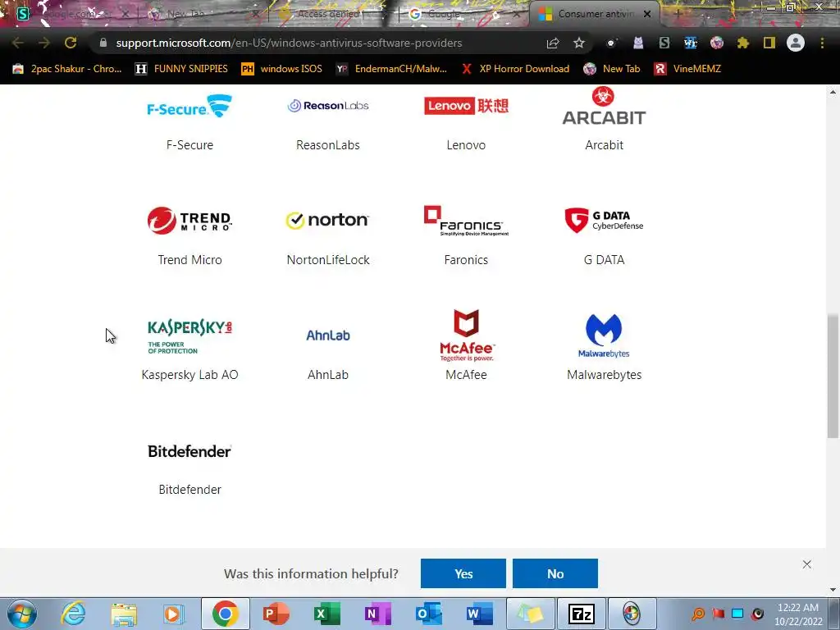This screenshot has height=630, width=840.
Task: Reload the page with the refresh icon
Action: pos(71,43)
